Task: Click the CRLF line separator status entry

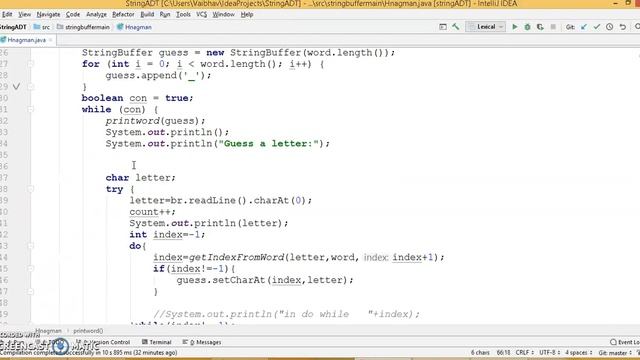Action: (x=524, y=352)
